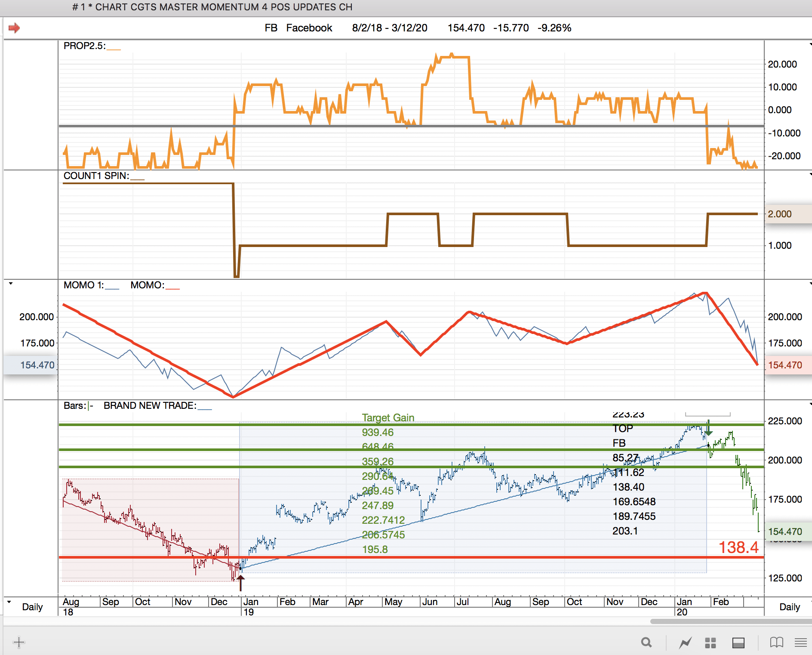Click the green down arrow sell marker
The height and width of the screenshot is (655, 812).
[709, 429]
